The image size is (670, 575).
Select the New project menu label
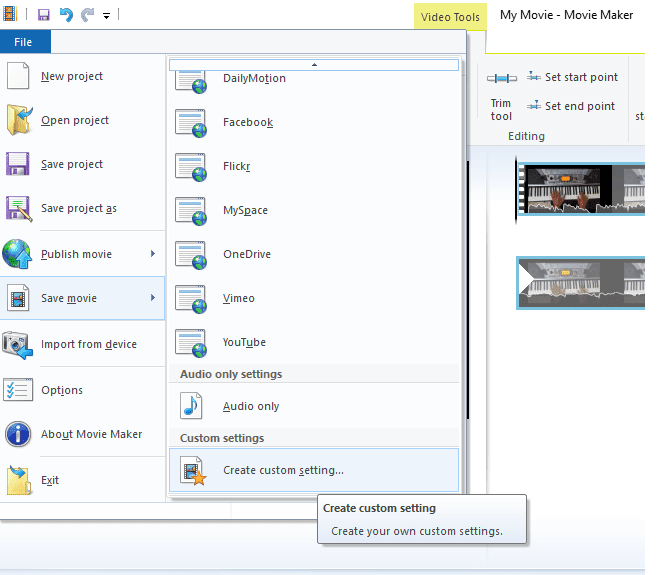pyautogui.click(x=72, y=76)
